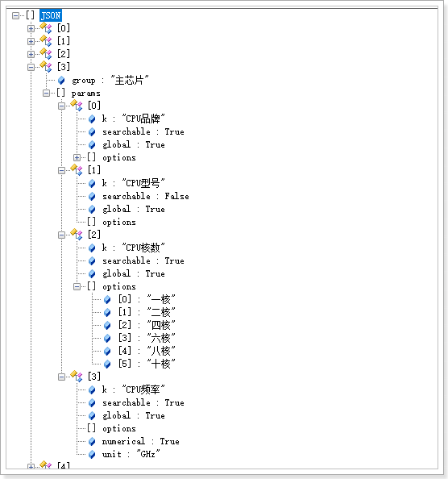Expand root node [1]
The height and width of the screenshot is (479, 448).
31,41
